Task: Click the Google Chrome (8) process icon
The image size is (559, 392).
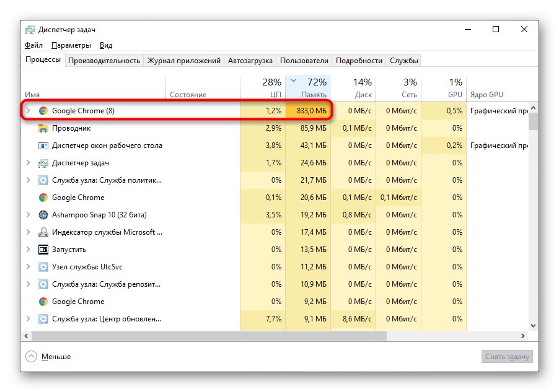Action: click(43, 111)
